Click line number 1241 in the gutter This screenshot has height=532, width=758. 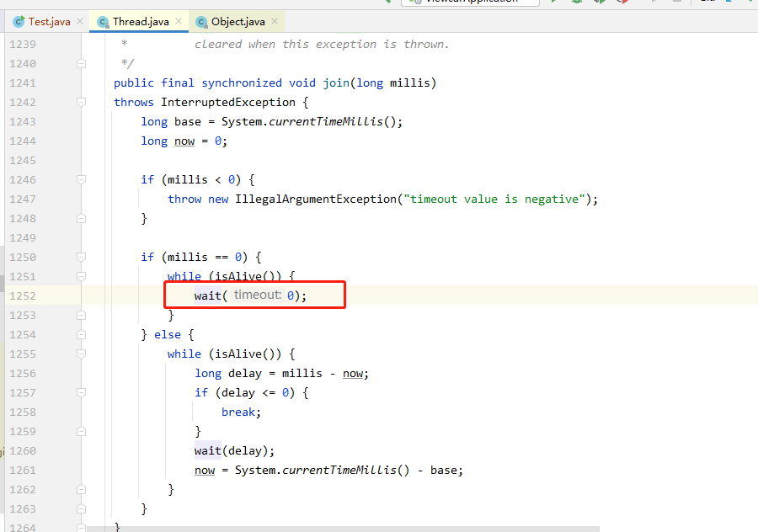(23, 83)
